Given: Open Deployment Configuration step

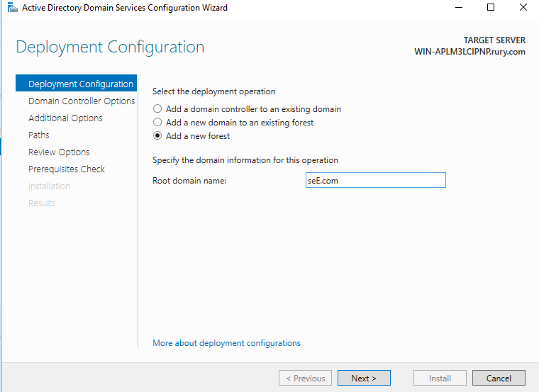Looking at the screenshot, I should click(76, 84).
